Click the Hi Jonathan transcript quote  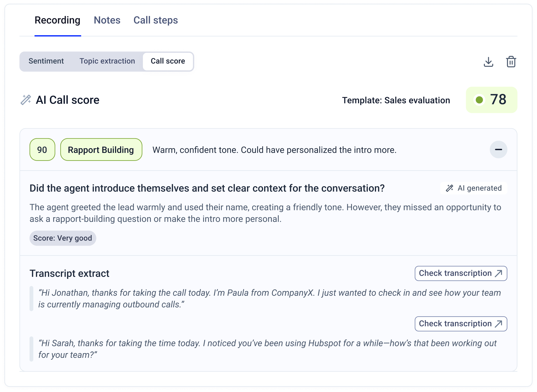click(x=269, y=299)
